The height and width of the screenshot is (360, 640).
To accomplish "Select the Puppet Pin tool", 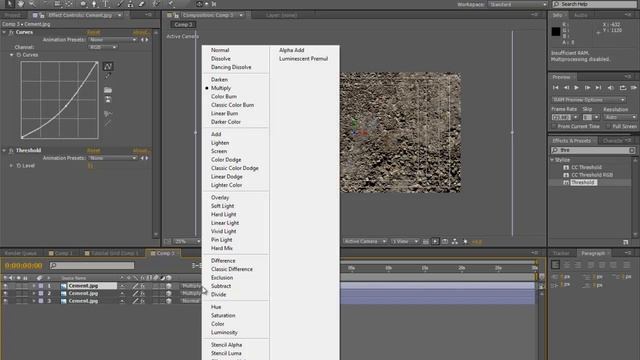I will (172, 4).
